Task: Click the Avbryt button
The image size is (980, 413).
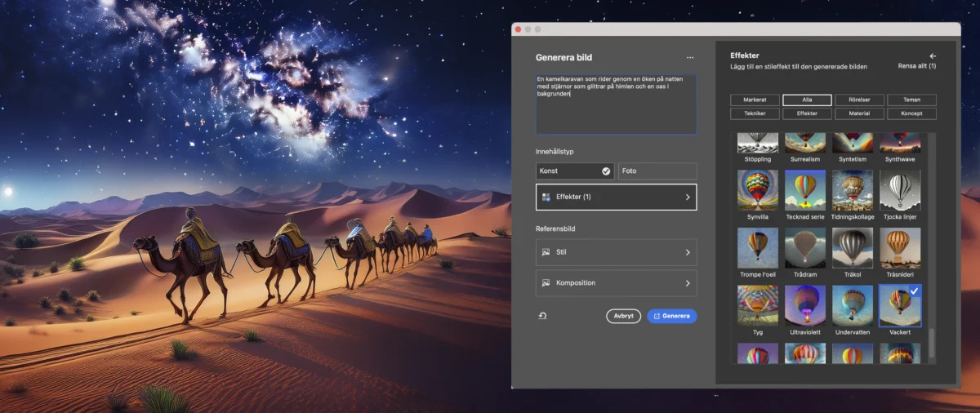Action: point(623,316)
